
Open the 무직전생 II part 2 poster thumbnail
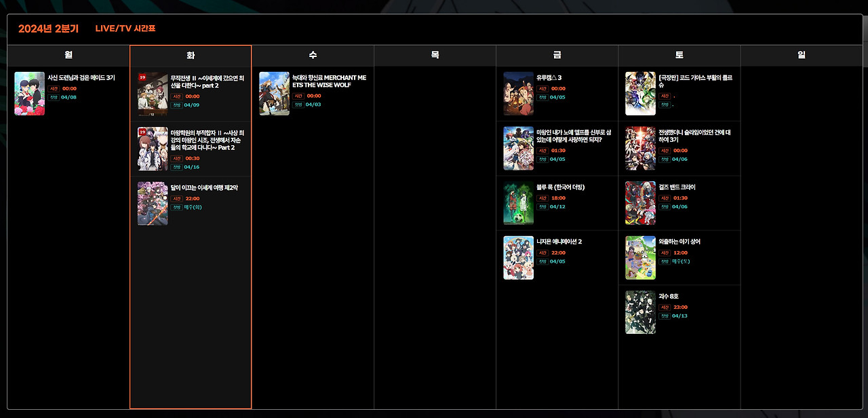tap(153, 94)
